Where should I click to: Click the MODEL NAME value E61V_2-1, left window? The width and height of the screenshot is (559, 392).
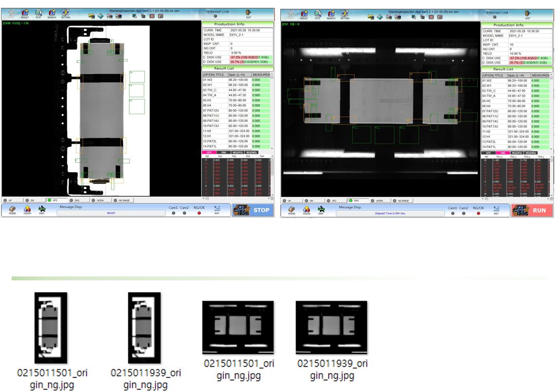(x=237, y=35)
